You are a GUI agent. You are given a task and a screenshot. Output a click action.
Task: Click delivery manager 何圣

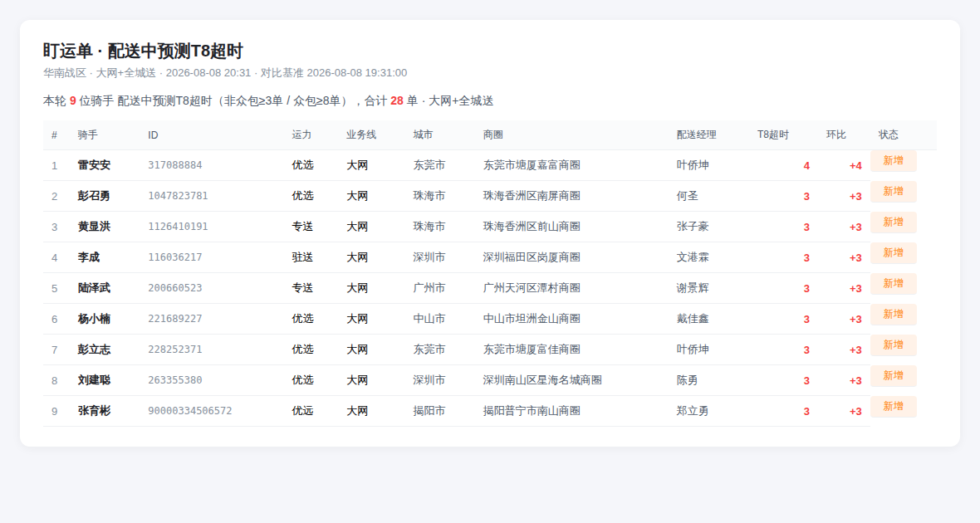(x=687, y=196)
